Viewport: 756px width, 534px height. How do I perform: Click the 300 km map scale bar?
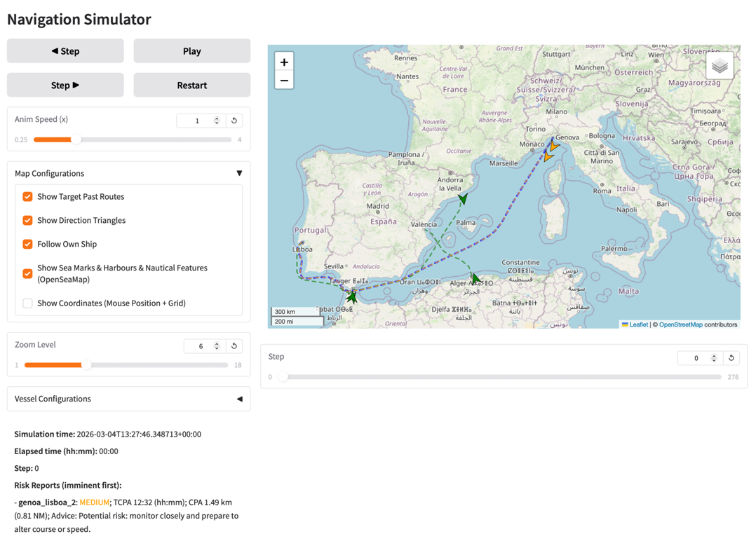pos(295,312)
